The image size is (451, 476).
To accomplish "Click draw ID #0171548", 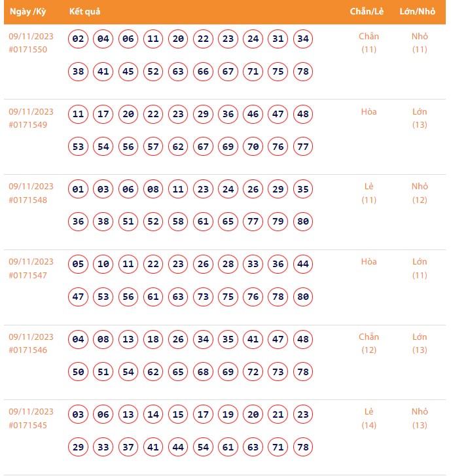I will click(27, 200).
